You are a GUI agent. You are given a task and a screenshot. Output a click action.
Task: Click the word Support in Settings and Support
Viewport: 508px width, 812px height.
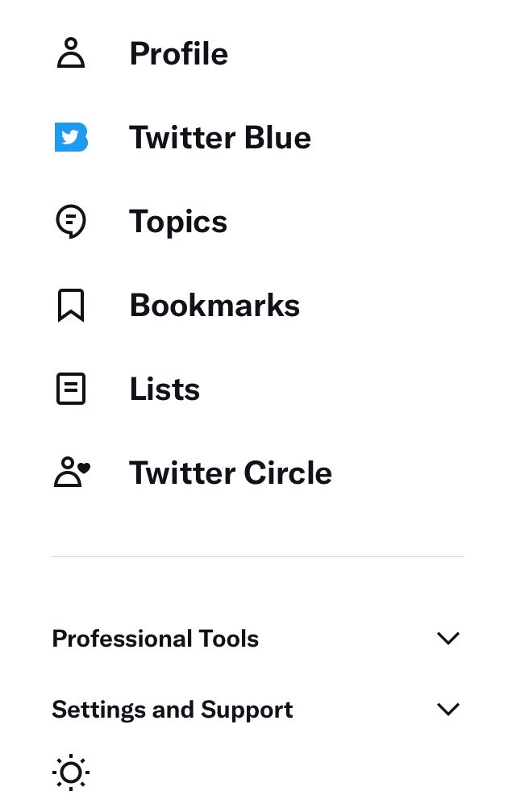click(247, 711)
